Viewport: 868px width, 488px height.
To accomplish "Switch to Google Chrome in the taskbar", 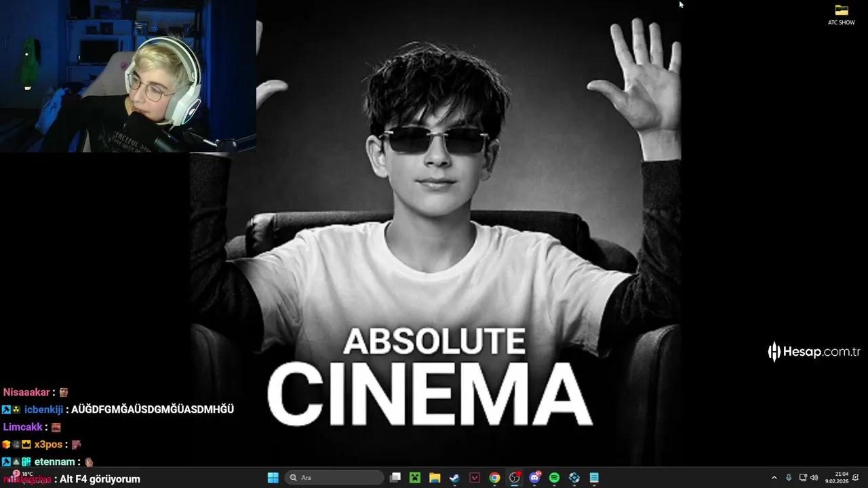I will (494, 478).
